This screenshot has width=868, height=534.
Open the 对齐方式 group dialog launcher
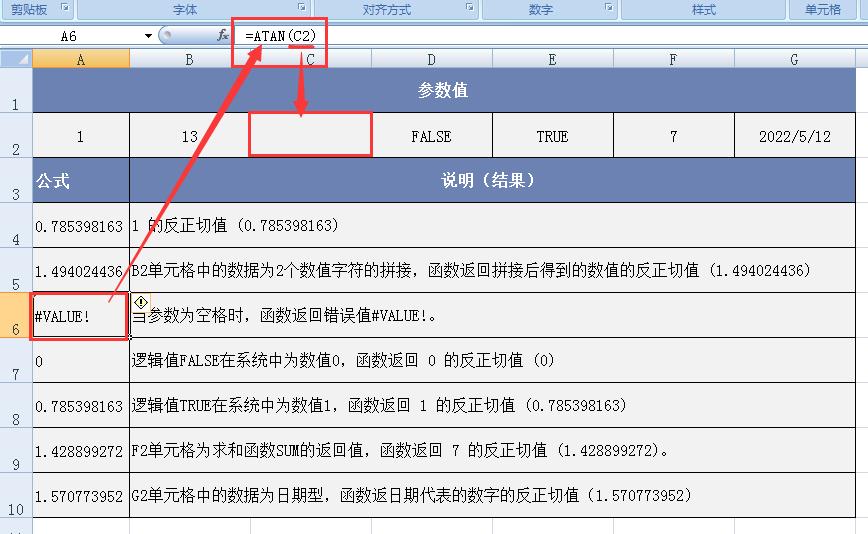pyautogui.click(x=469, y=7)
